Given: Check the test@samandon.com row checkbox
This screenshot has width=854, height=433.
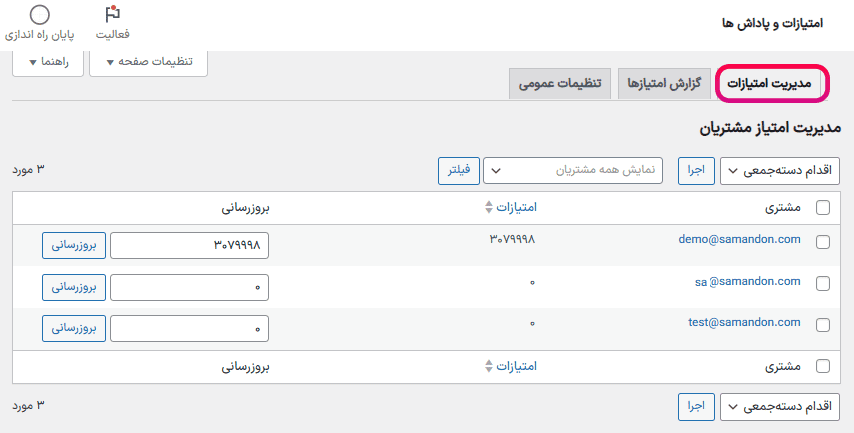Looking at the screenshot, I should coord(823,325).
